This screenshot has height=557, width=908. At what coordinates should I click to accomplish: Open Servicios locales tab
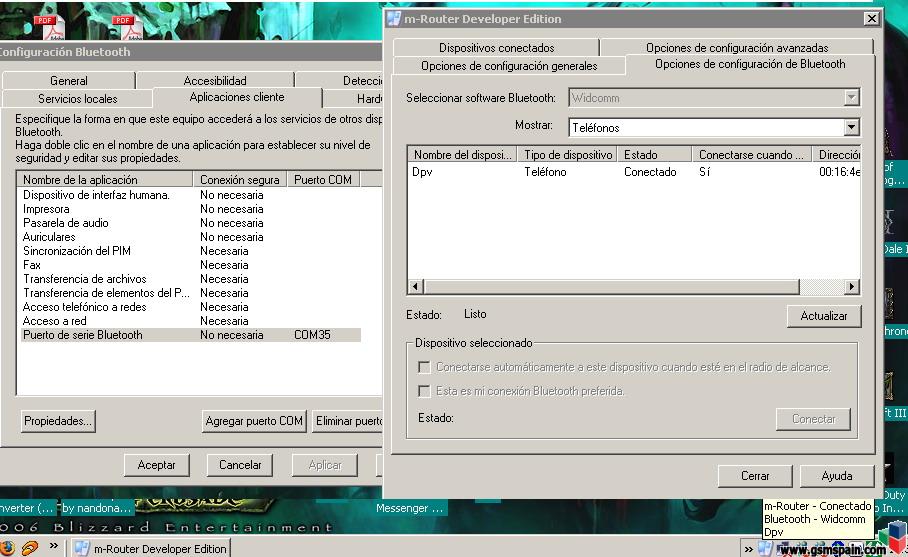click(x=78, y=98)
